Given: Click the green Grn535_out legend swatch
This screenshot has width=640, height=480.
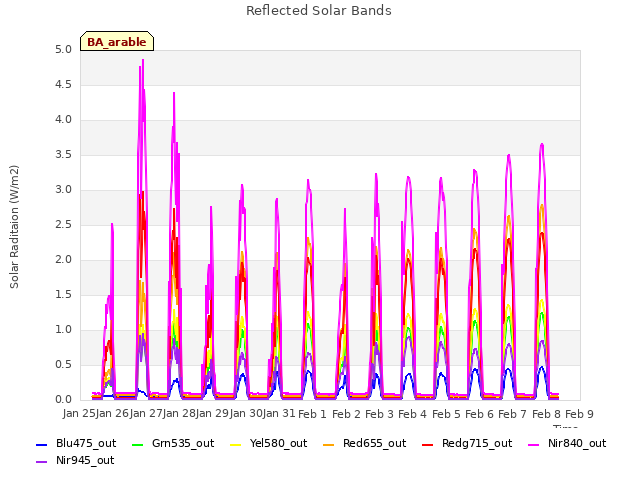Looking at the screenshot, I should tap(138, 444).
